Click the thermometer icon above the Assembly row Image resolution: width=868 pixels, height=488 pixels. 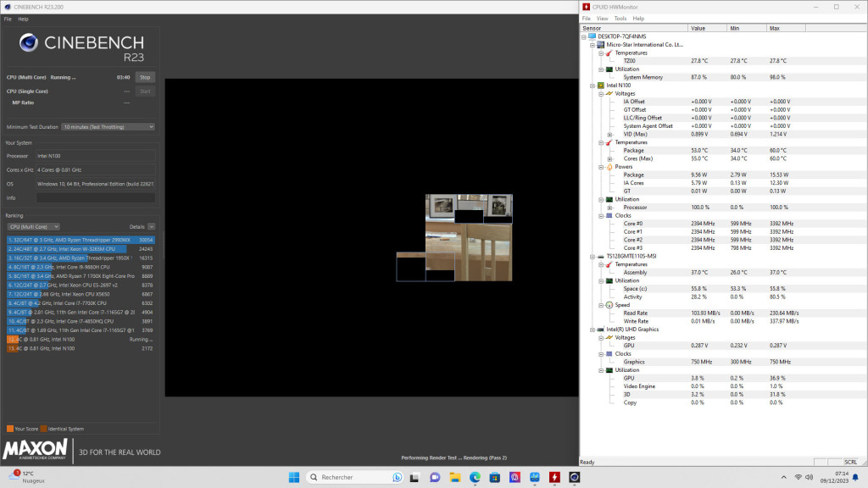(609, 264)
